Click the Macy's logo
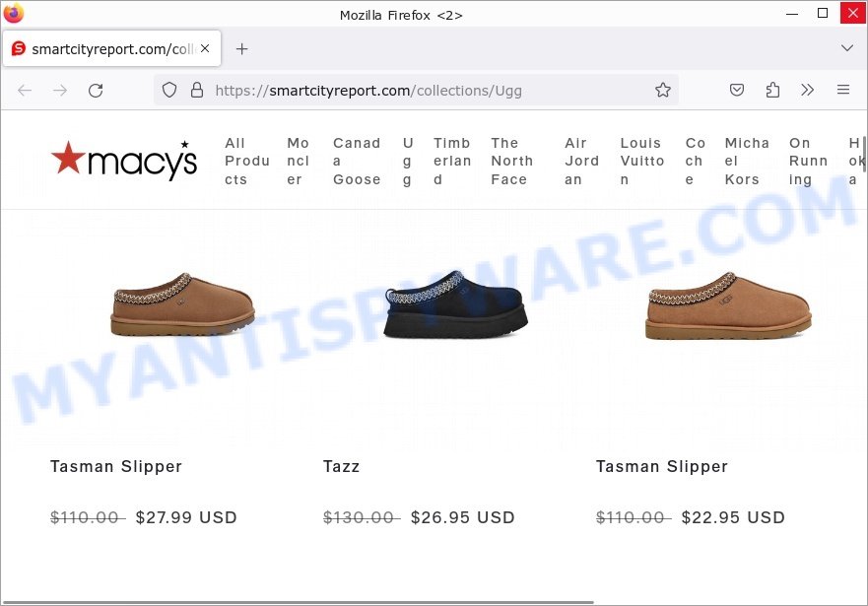The width and height of the screenshot is (868, 606). [x=124, y=161]
